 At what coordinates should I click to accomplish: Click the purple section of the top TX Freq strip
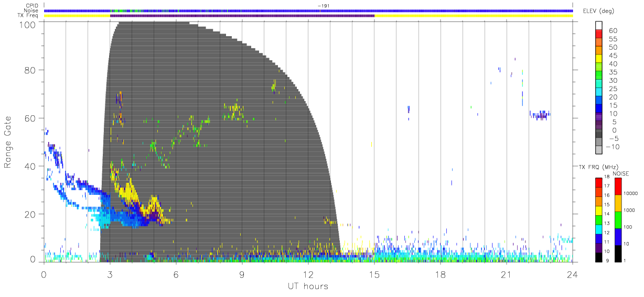click(242, 16)
